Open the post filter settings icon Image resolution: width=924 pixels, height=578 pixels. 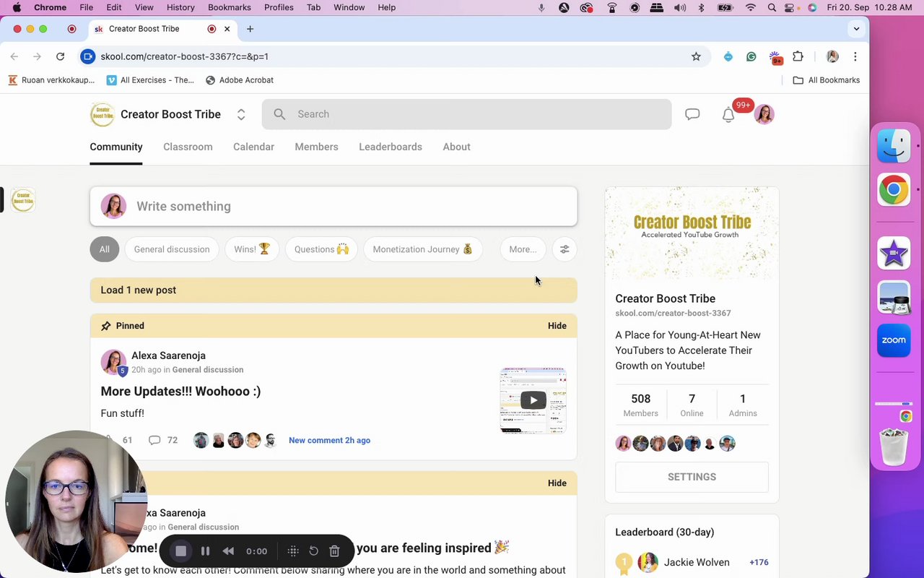[x=565, y=249]
